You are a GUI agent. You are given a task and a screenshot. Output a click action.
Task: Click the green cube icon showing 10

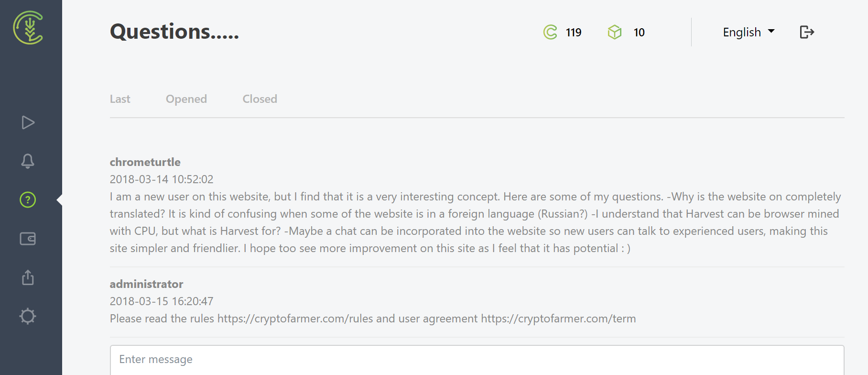pos(615,32)
